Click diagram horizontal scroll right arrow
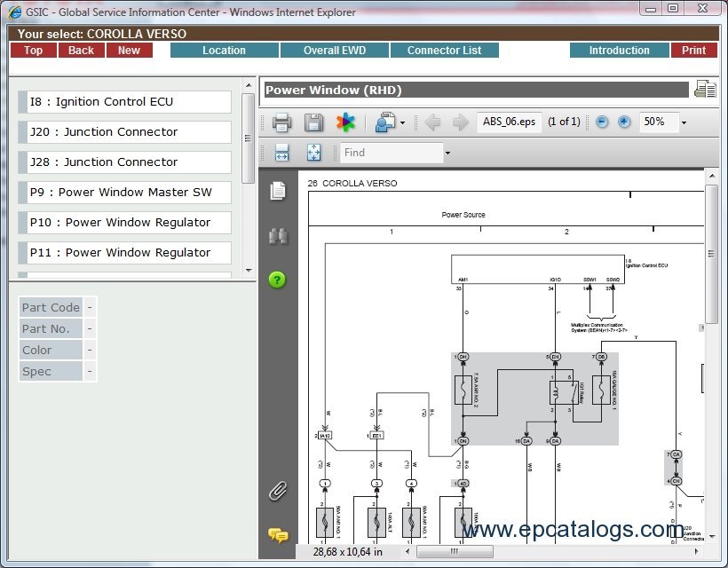Viewport: 728px width, 568px height. click(696, 552)
